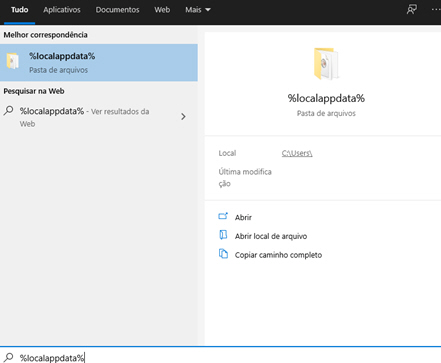Select the %localappdata% best match result
The width and height of the screenshot is (441, 363).
click(x=99, y=63)
